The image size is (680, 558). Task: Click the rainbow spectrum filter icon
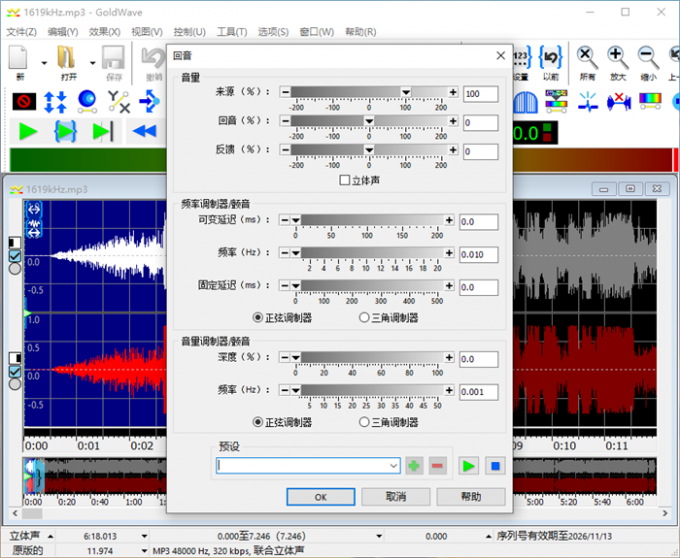(x=556, y=102)
